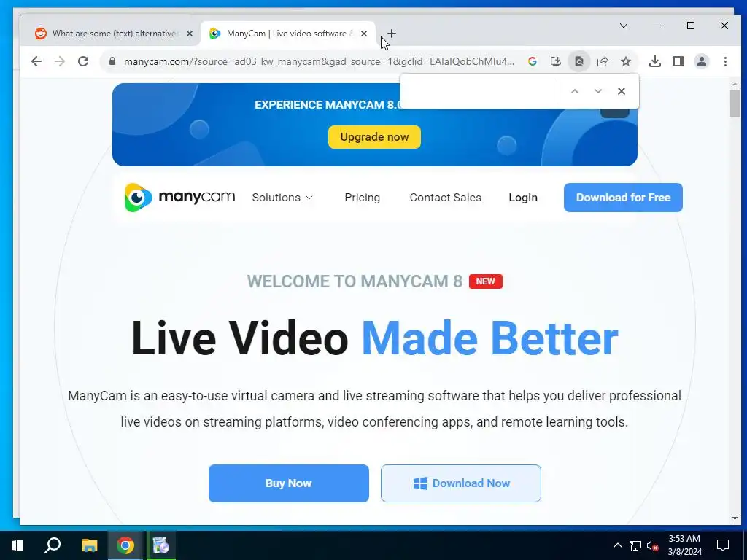Select the ManyCam Live video software tab

click(287, 34)
